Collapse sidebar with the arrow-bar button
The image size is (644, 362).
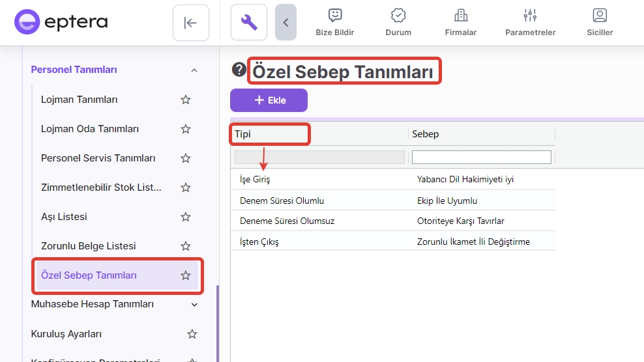click(x=190, y=23)
